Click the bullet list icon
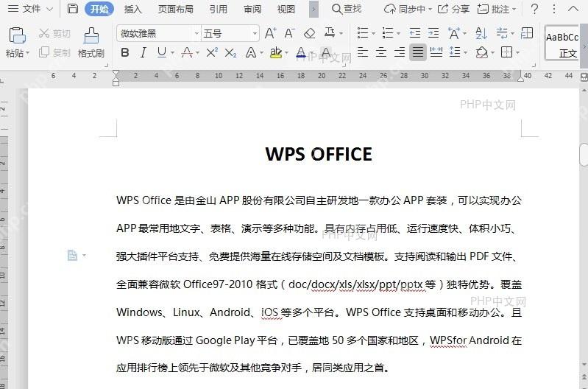 pos(363,33)
